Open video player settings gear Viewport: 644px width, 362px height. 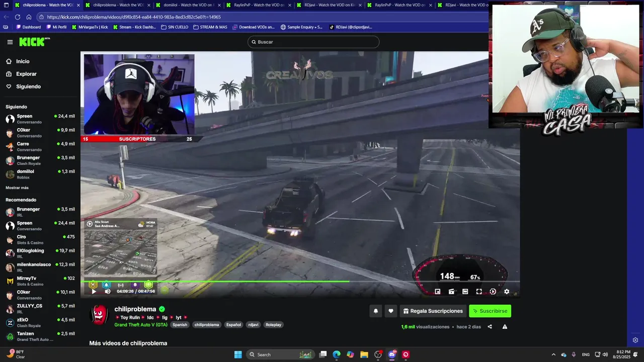(507, 292)
